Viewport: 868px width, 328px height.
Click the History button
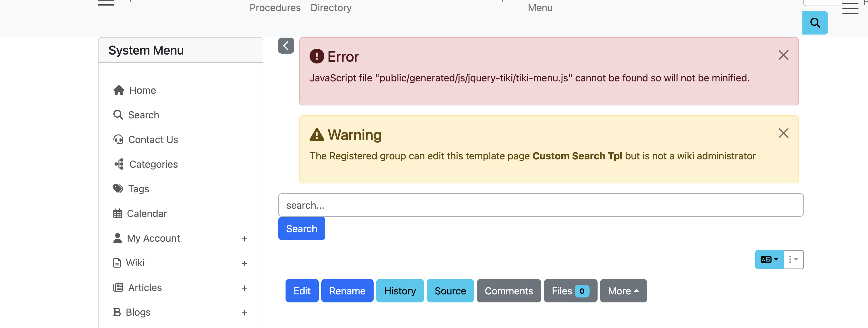click(400, 291)
